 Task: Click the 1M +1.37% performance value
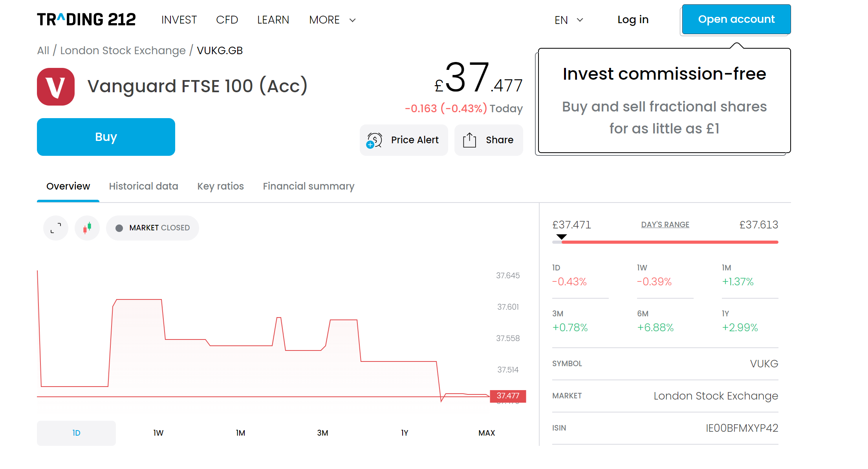pos(738,282)
